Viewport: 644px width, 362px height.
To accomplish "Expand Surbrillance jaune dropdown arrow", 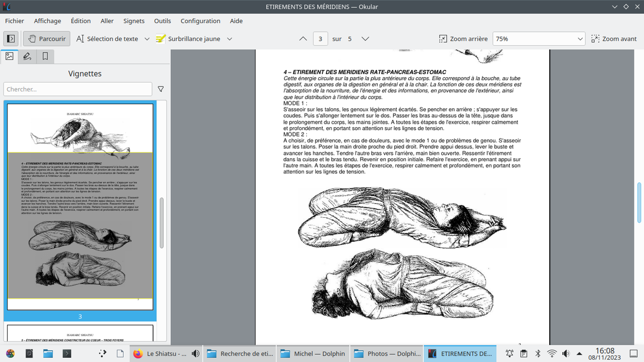I will click(230, 39).
